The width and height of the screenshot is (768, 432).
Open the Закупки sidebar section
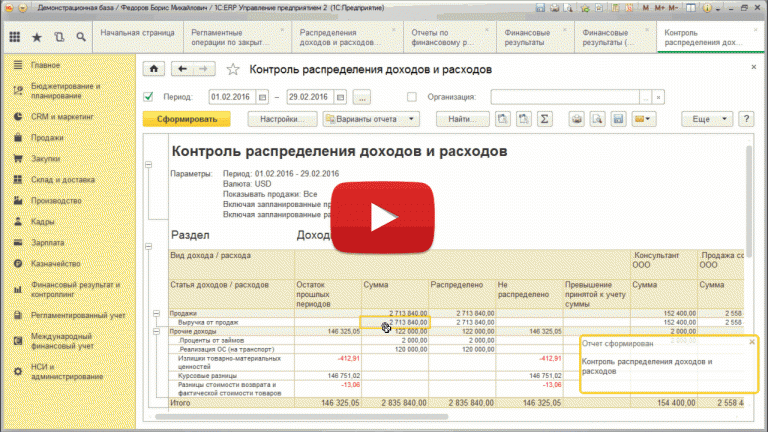coord(46,159)
